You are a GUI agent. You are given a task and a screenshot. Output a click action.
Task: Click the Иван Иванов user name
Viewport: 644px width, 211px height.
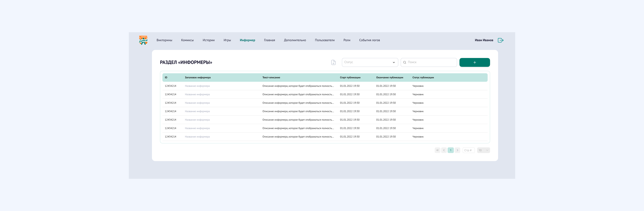484,40
